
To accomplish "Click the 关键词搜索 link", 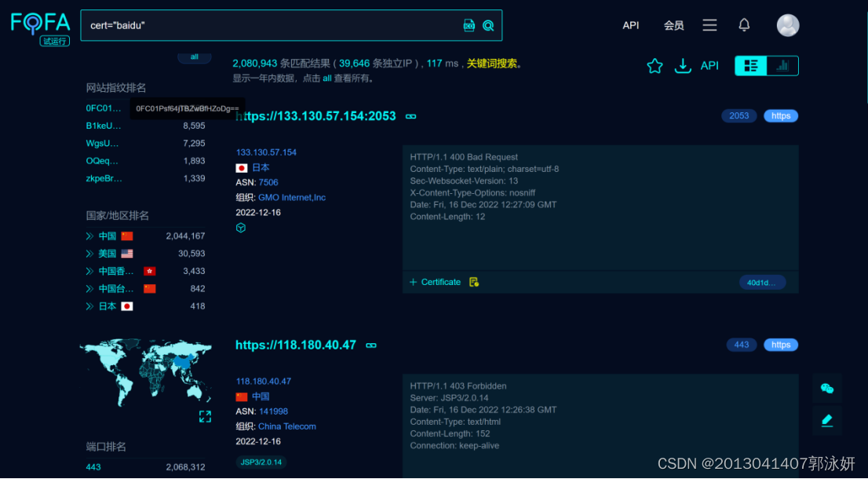I will pyautogui.click(x=491, y=64).
